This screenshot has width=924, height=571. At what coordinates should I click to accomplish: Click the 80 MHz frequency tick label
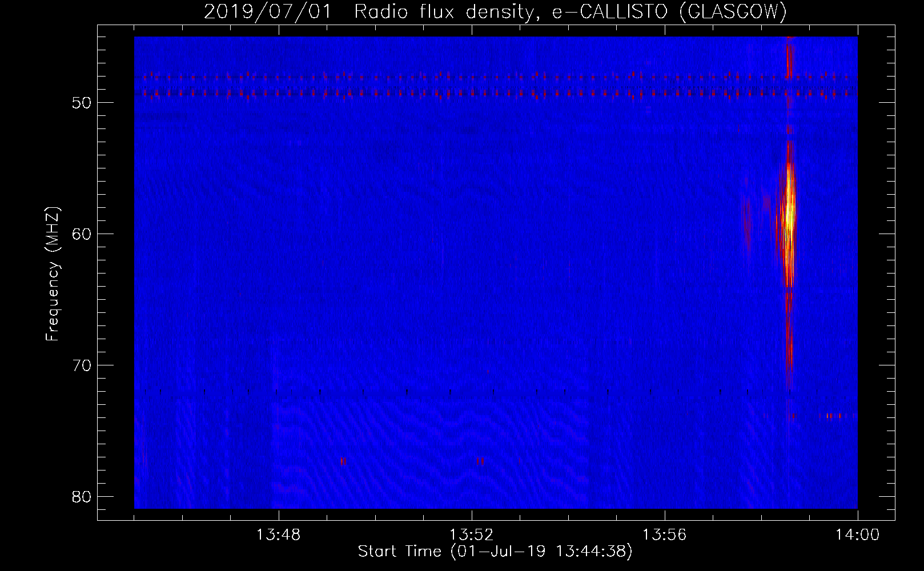(x=82, y=497)
